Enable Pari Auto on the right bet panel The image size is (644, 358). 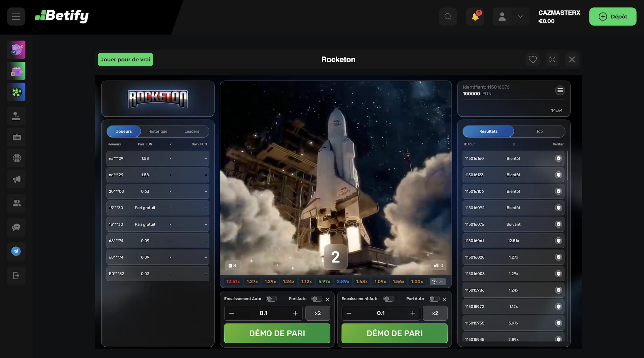pos(434,298)
